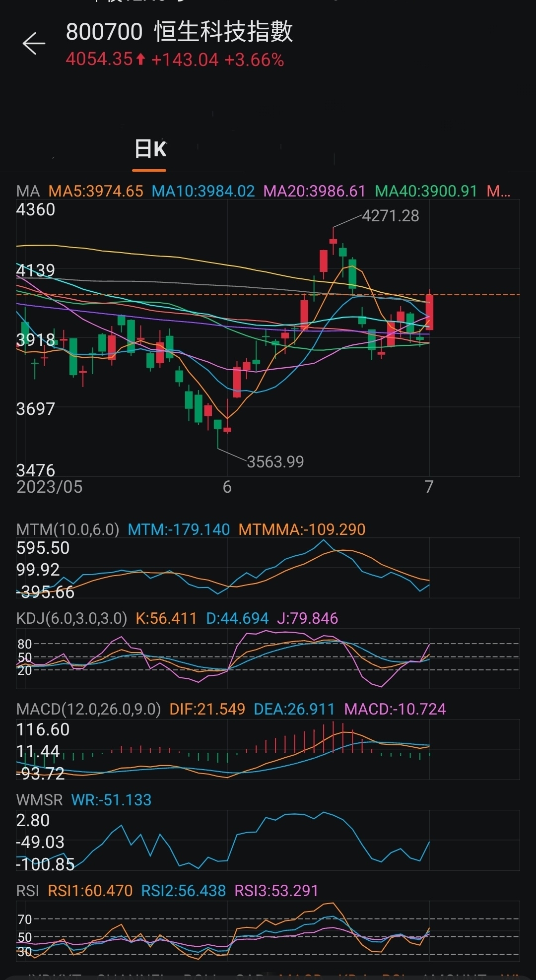
Task: Tap the -93.72 MACD axis label
Action: [40, 774]
